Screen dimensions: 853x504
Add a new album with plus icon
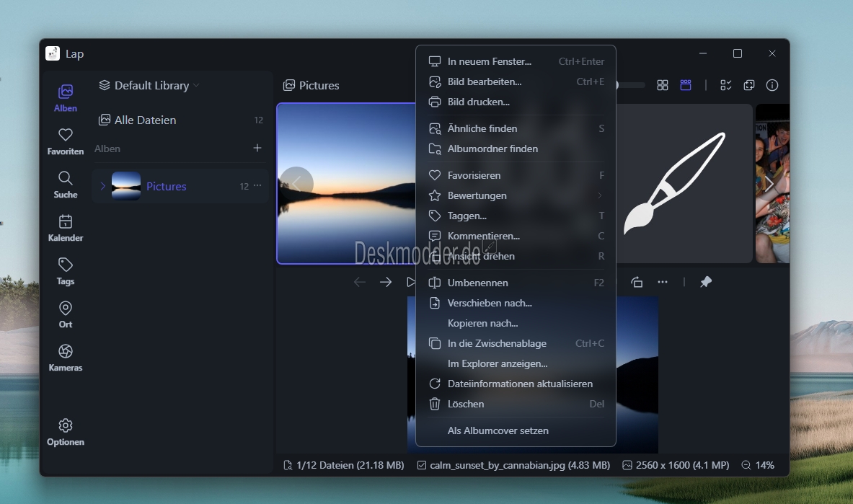pos(257,148)
